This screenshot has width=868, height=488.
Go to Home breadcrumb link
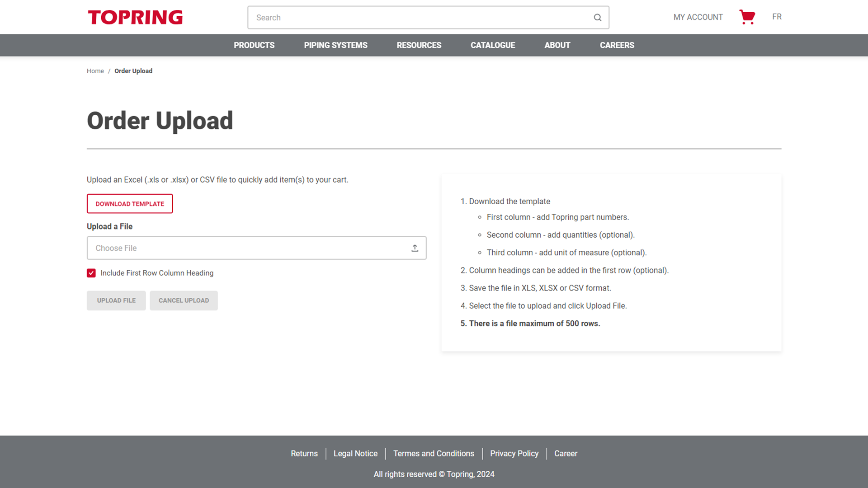coord(95,71)
